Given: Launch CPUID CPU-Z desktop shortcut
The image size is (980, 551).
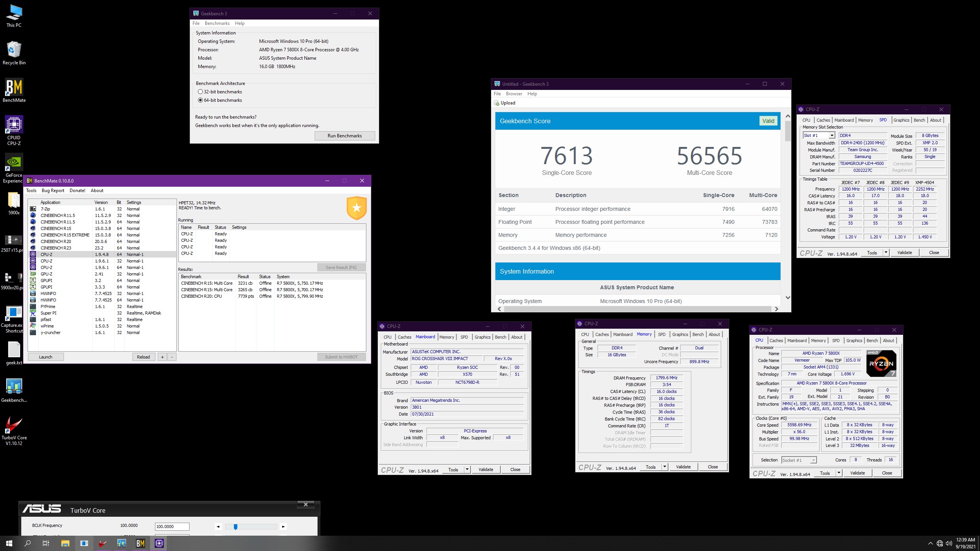Looking at the screenshot, I should click(14, 130).
